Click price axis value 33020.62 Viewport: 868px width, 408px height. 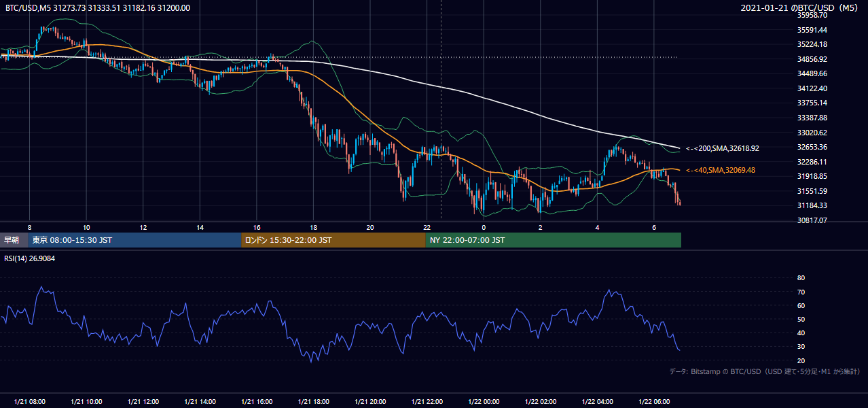point(812,133)
